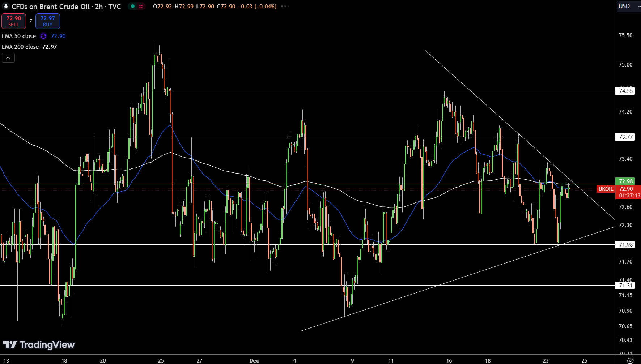Image resolution: width=641 pixels, height=364 pixels.
Task: Click the 70.90 price scale label
Action: (x=625, y=311)
